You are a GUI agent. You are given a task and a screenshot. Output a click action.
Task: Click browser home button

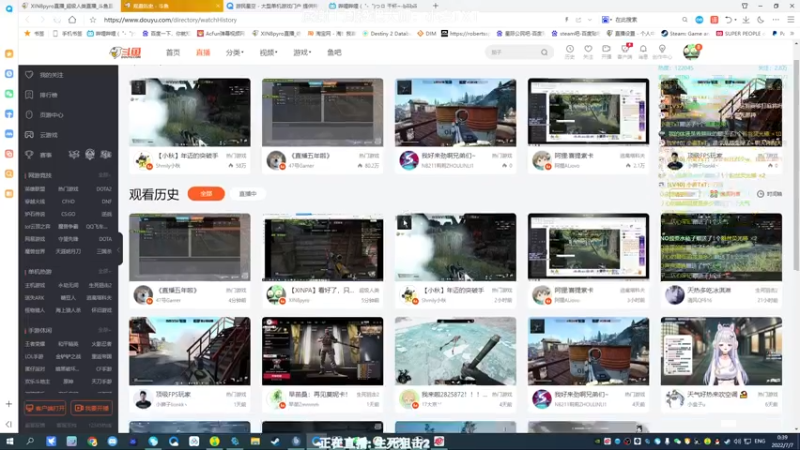click(72, 20)
